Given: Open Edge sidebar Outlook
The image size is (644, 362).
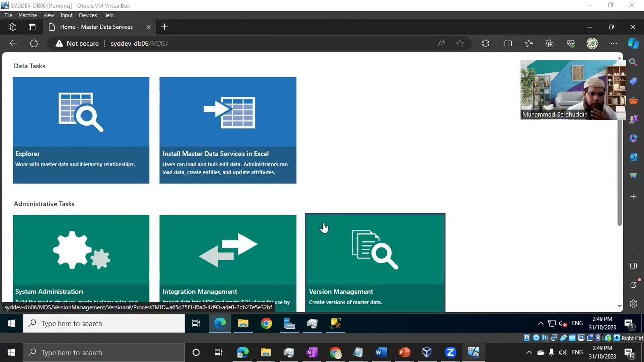Looking at the screenshot, I should 633,157.
